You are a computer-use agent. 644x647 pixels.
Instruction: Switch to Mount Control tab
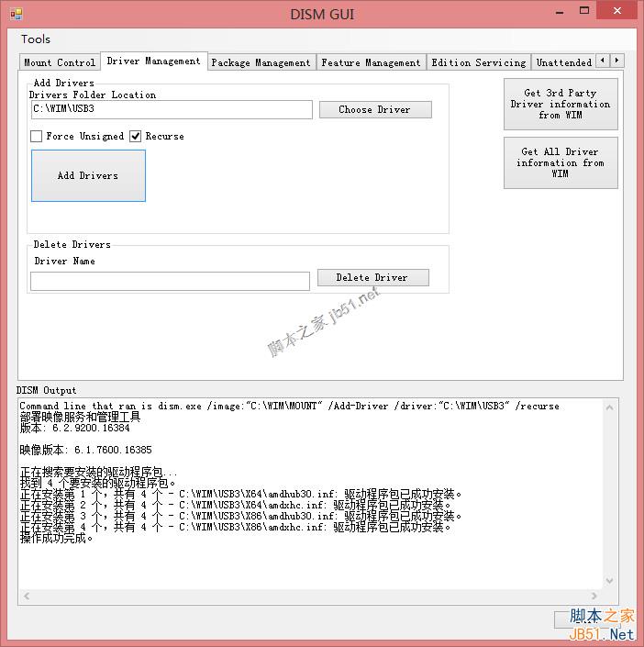[60, 62]
